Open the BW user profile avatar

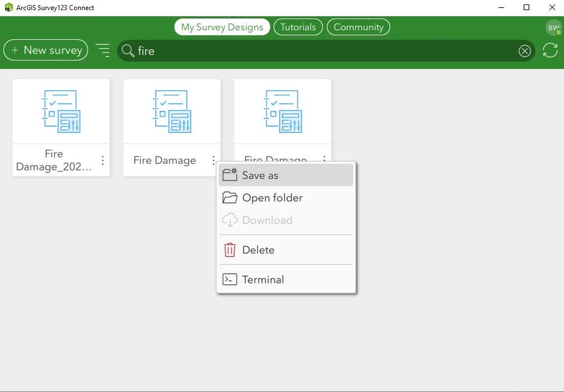tap(553, 28)
